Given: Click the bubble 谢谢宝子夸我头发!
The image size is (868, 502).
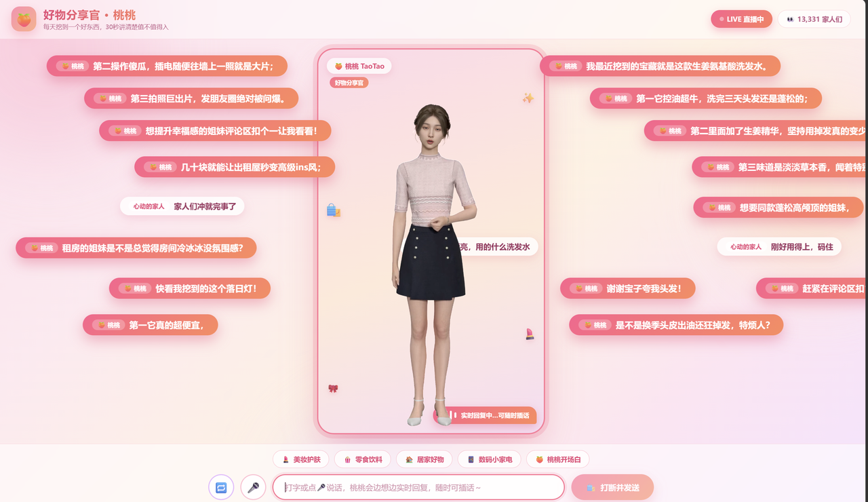Looking at the screenshot, I should [x=629, y=288].
